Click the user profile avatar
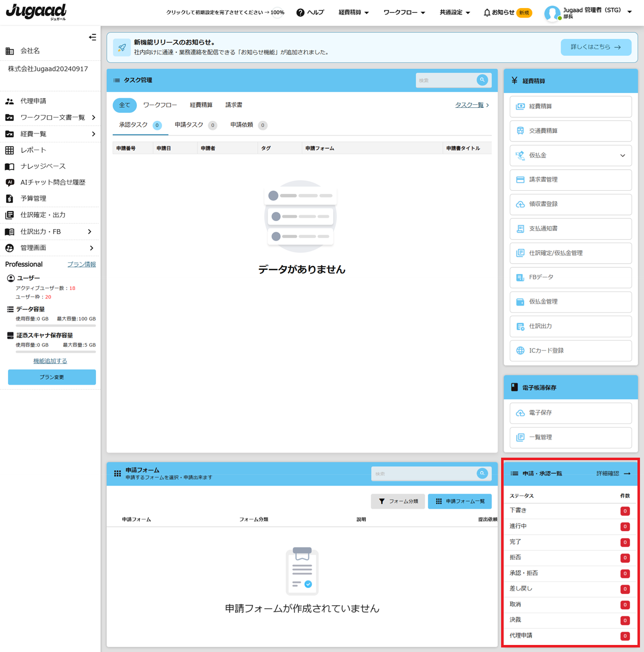Screen dimensions: 644x652 [552, 13]
